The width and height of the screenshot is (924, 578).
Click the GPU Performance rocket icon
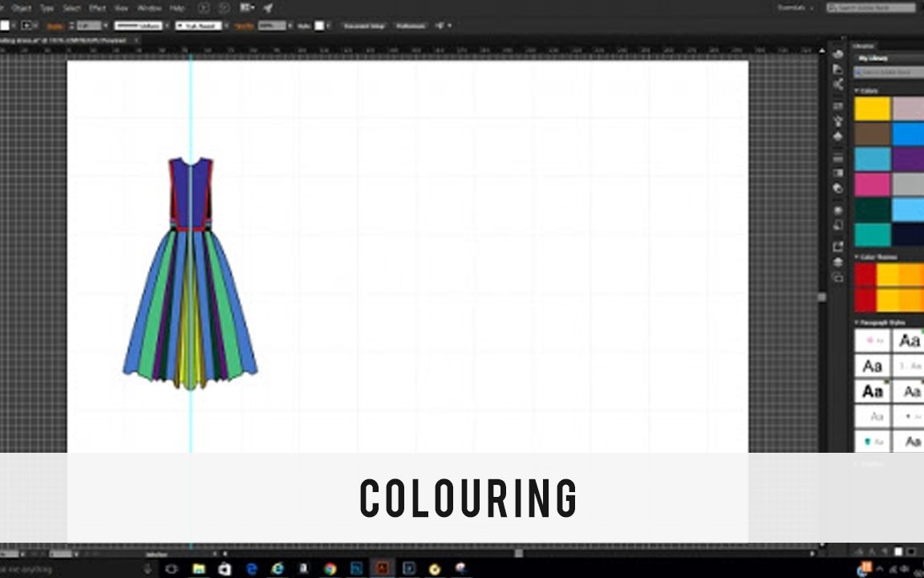268,8
